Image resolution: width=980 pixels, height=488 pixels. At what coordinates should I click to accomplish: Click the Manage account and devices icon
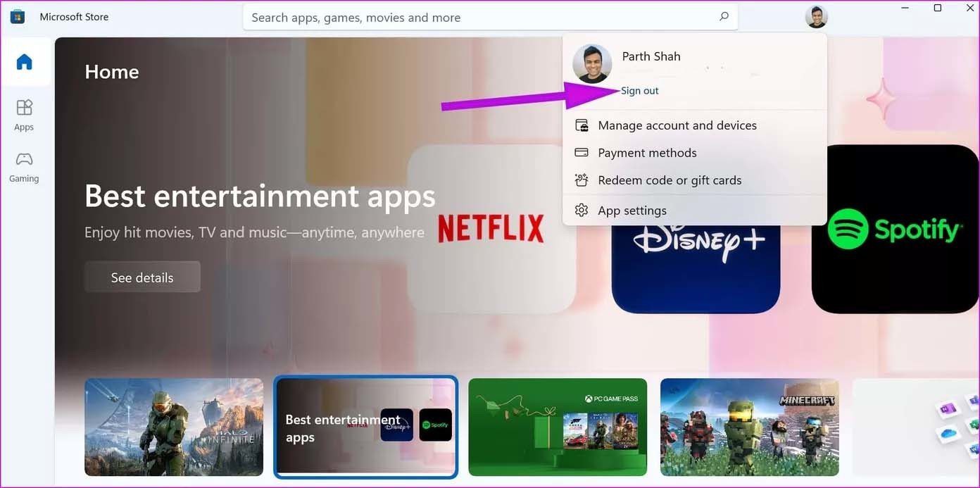pos(582,125)
